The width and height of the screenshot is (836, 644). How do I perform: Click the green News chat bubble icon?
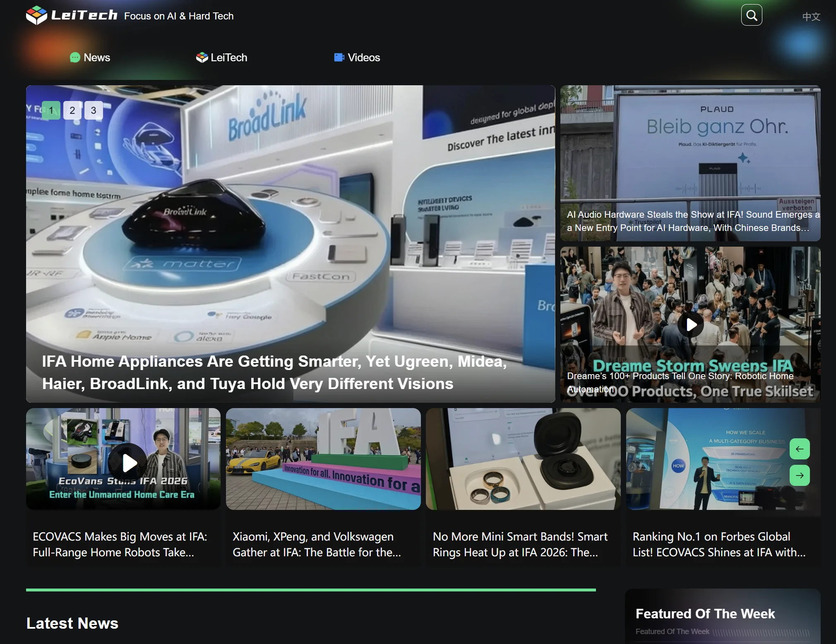pos(75,58)
